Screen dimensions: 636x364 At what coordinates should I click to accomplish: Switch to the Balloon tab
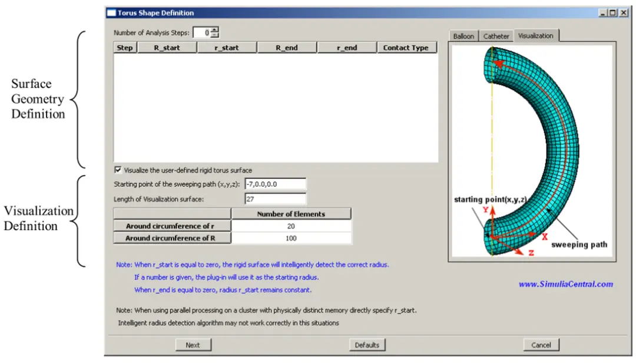coord(463,36)
